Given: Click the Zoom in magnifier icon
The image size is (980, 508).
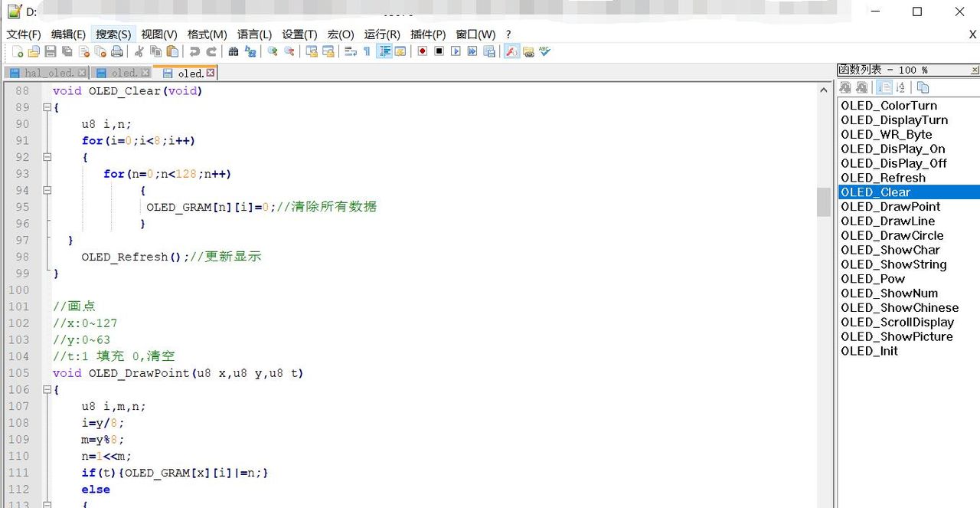Looking at the screenshot, I should coord(272,51).
